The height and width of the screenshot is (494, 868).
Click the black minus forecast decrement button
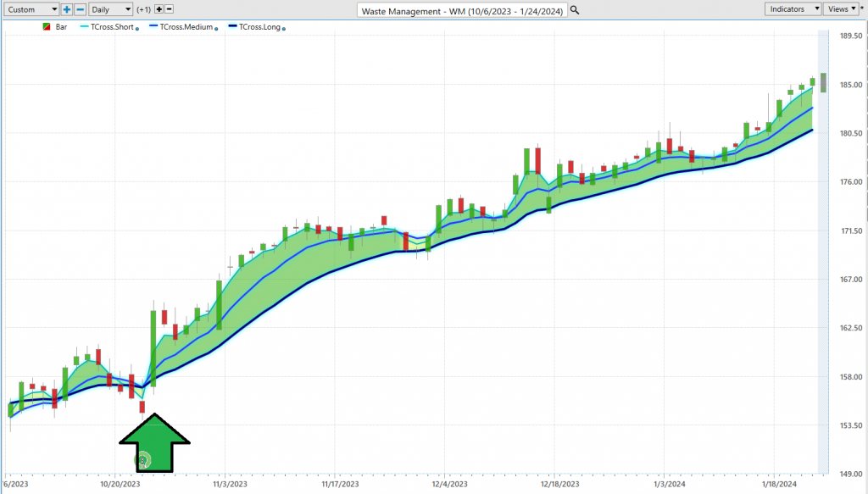170,9
